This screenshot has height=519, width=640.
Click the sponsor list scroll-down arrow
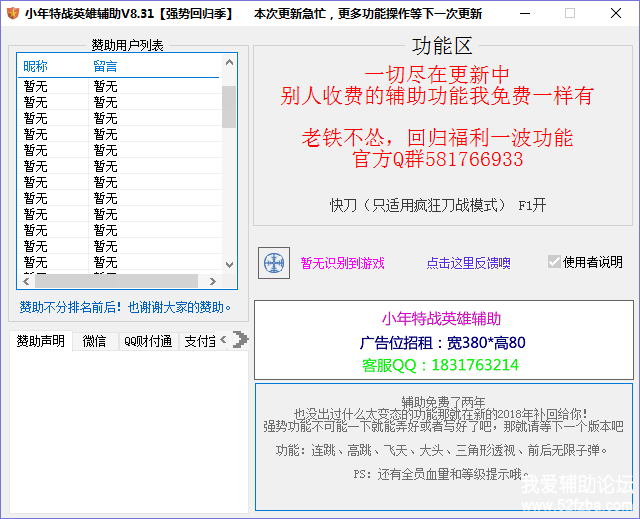click(229, 265)
